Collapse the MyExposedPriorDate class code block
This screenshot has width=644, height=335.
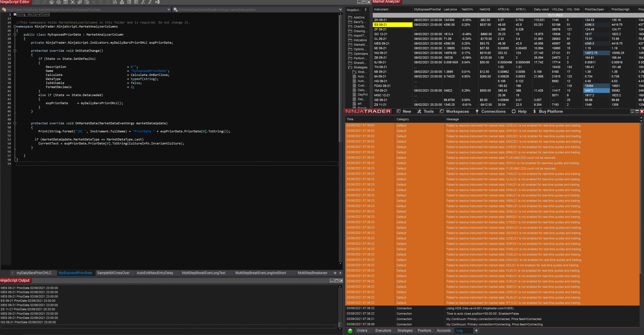pos(15,35)
